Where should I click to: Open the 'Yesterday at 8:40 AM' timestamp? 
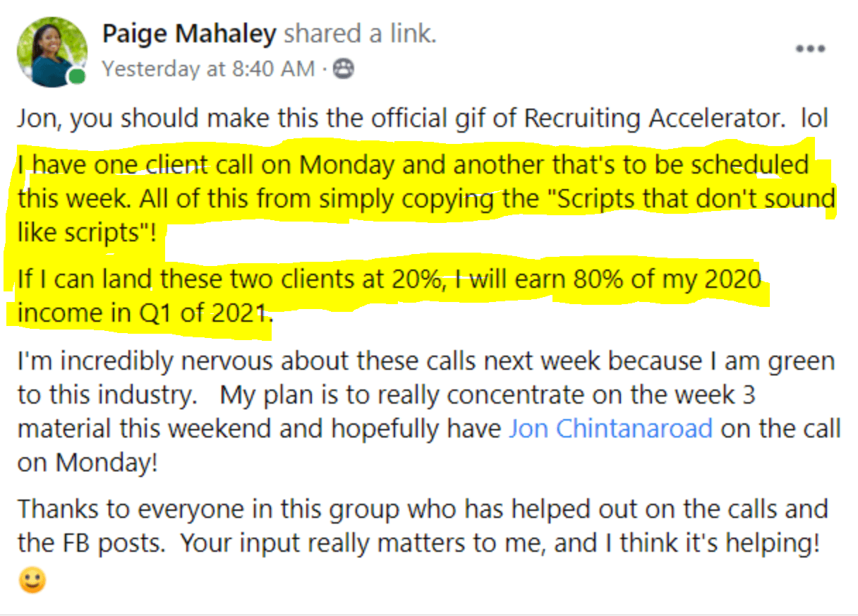coord(208,68)
